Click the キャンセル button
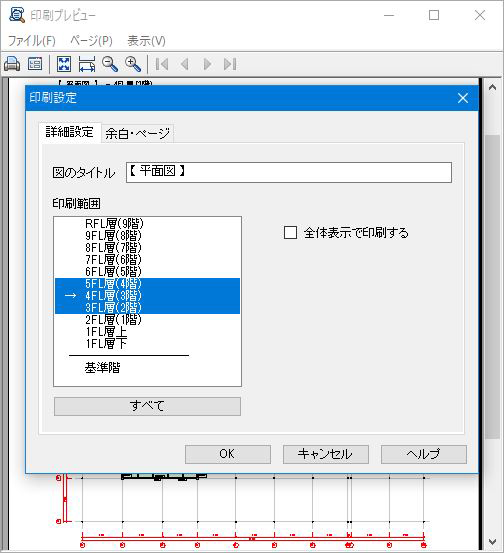 (x=326, y=454)
